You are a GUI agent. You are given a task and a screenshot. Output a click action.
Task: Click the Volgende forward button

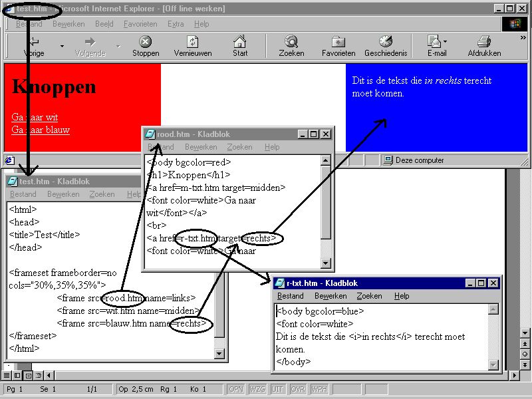tap(90, 47)
